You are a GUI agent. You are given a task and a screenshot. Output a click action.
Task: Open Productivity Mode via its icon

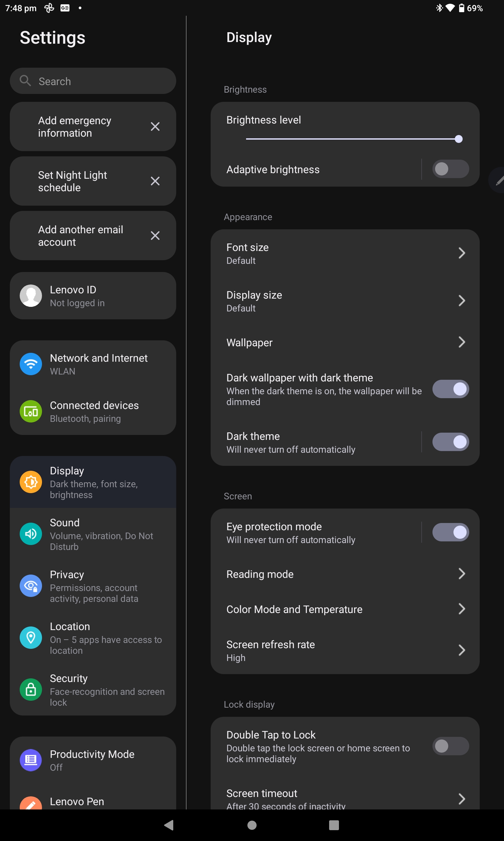31,760
